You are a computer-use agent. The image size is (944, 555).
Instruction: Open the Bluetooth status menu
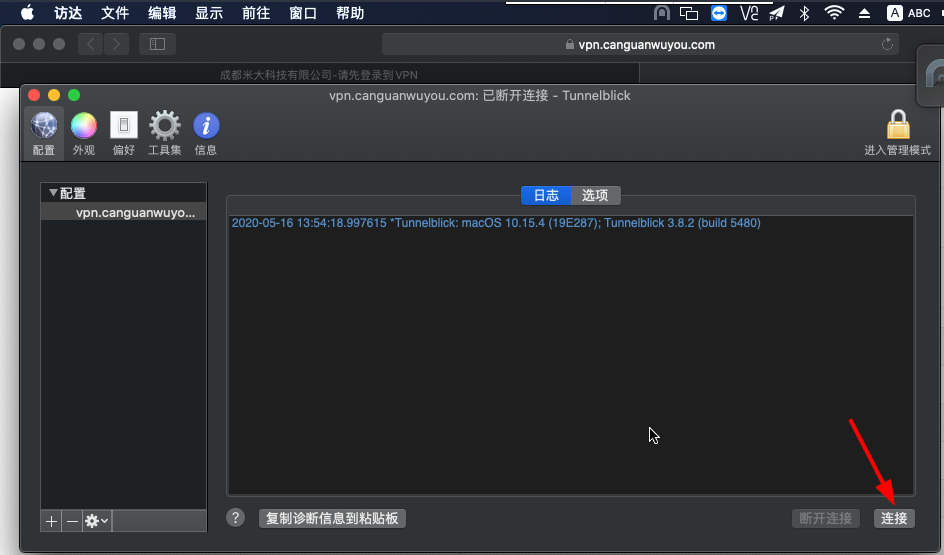[x=804, y=13]
